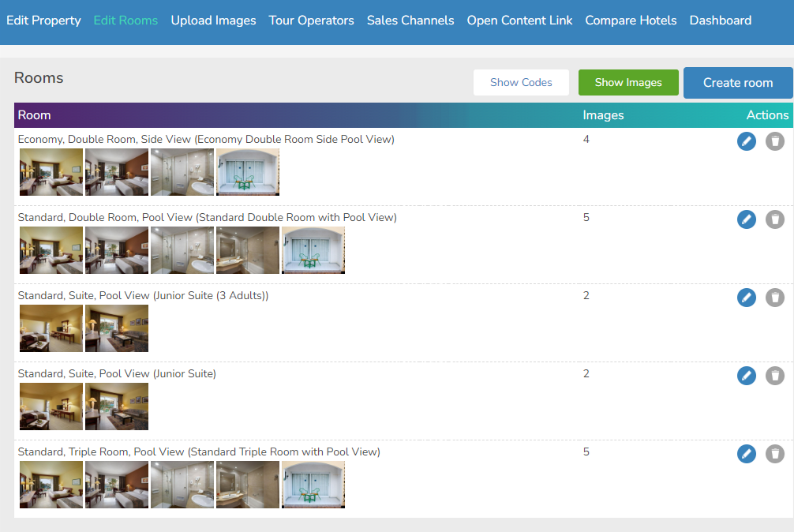Image resolution: width=794 pixels, height=532 pixels.
Task: Create a new room
Action: pyautogui.click(x=737, y=82)
